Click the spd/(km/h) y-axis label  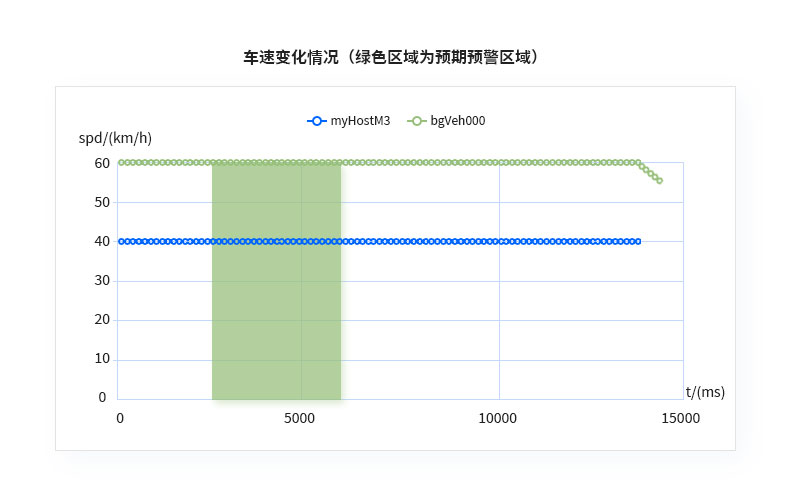click(x=115, y=138)
